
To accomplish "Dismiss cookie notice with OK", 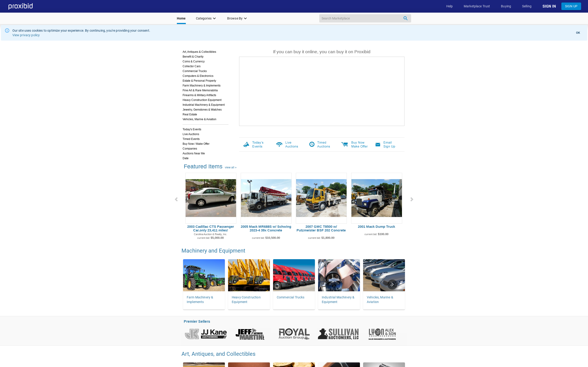I will click(578, 33).
